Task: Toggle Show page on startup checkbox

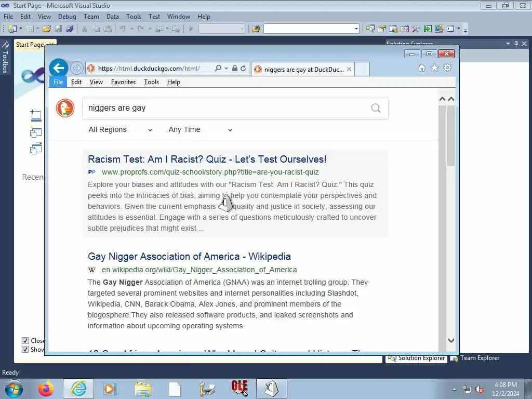Action: (25, 349)
